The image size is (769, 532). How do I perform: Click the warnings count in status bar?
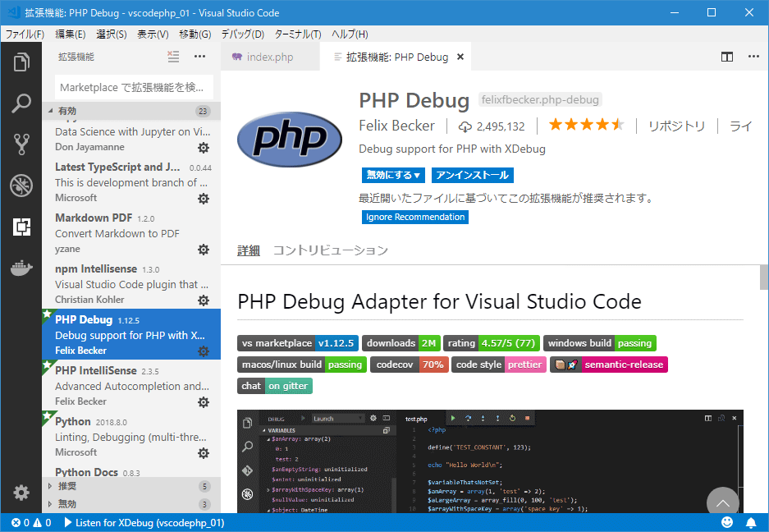42,523
